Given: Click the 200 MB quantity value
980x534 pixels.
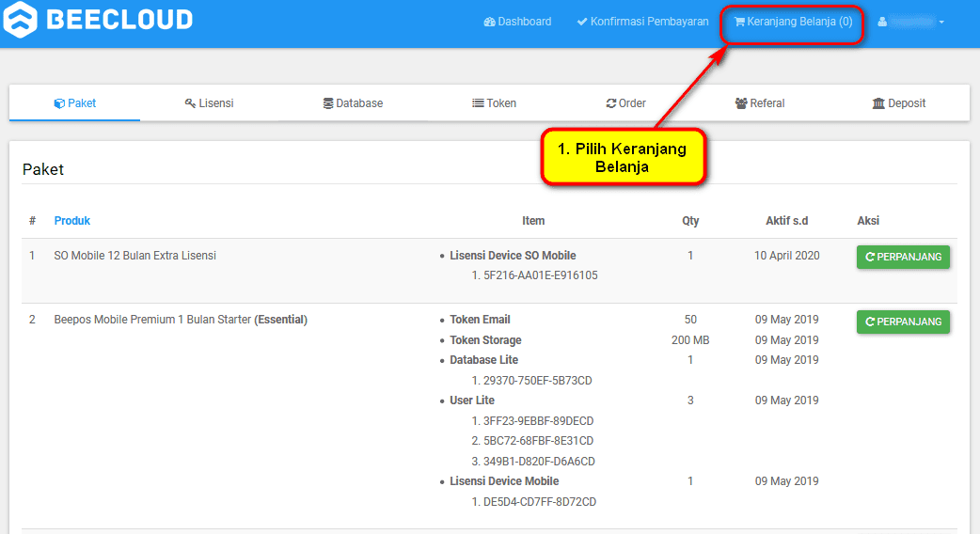Looking at the screenshot, I should tap(690, 340).
